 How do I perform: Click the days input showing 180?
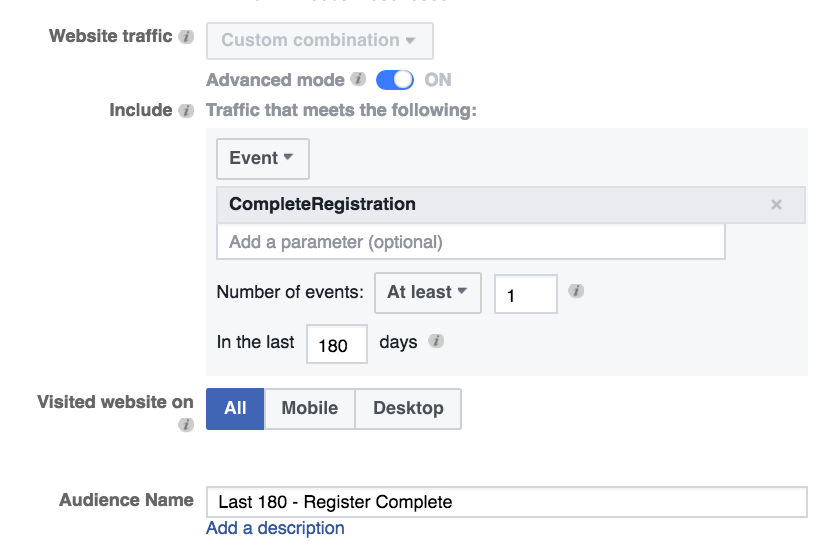pyautogui.click(x=337, y=344)
